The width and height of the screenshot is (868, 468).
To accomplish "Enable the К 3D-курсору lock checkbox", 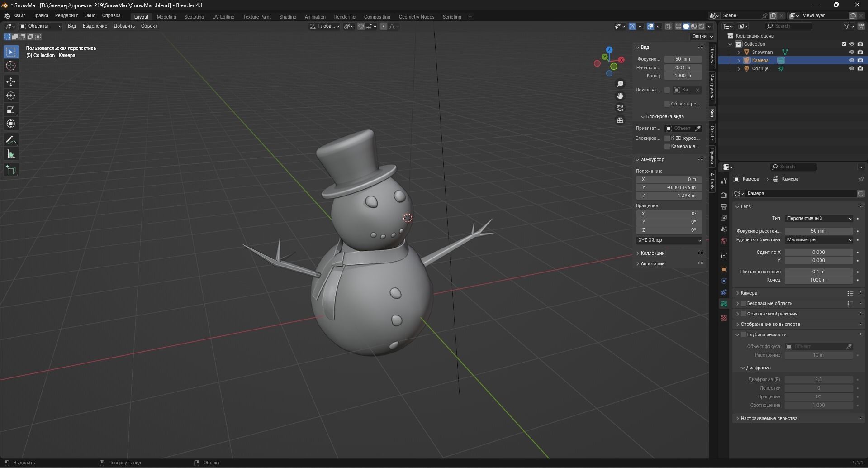I will click(x=667, y=138).
